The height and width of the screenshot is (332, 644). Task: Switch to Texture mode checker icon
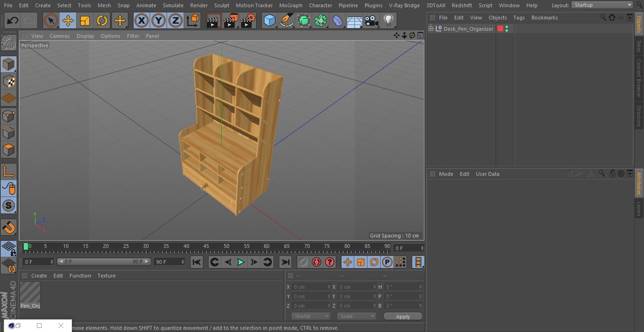[x=9, y=81]
